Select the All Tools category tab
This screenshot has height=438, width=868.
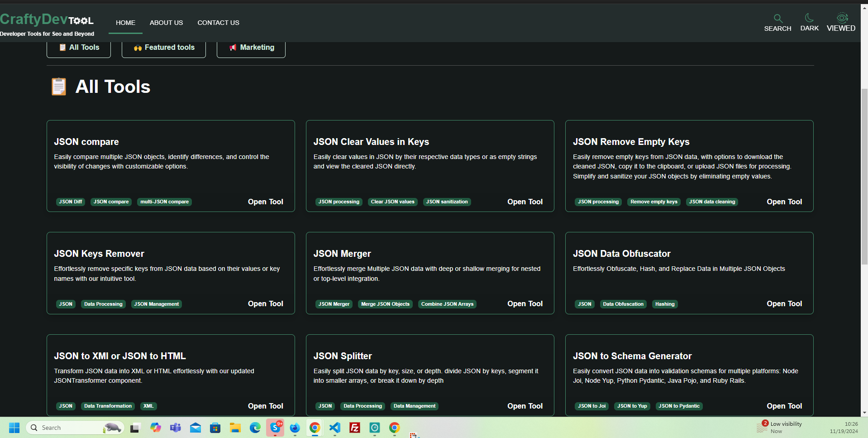[79, 48]
